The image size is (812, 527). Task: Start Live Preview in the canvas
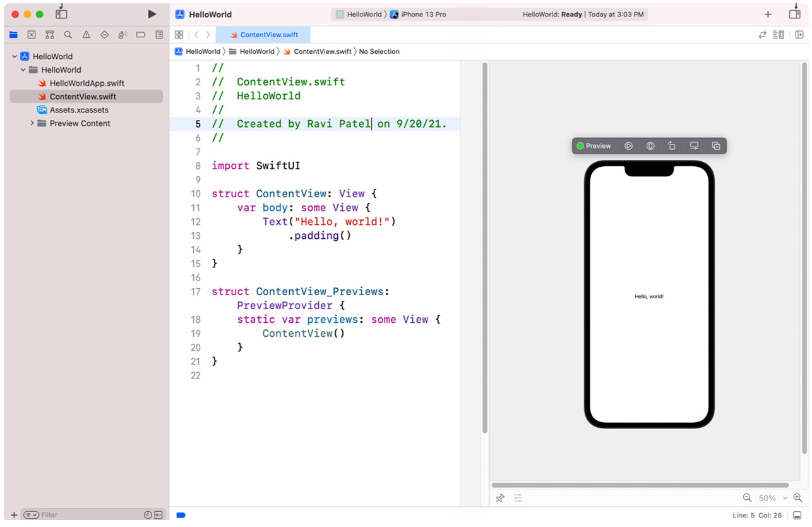point(628,146)
